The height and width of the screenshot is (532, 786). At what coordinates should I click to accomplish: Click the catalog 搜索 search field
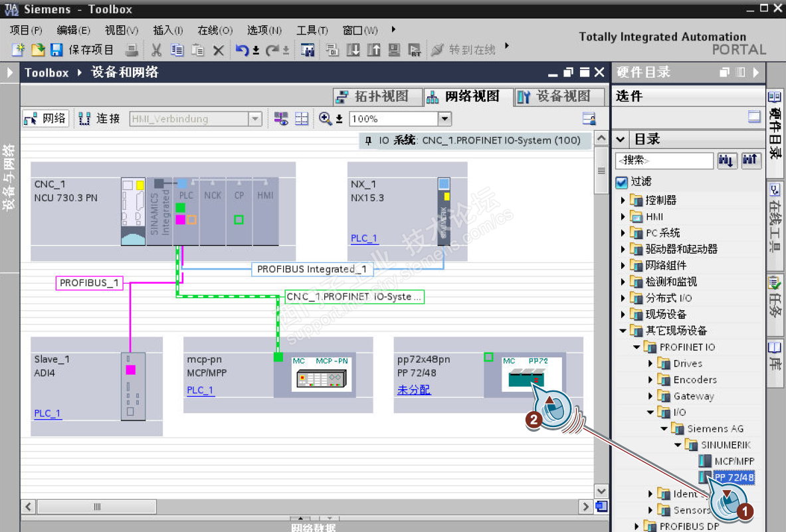pyautogui.click(x=664, y=160)
